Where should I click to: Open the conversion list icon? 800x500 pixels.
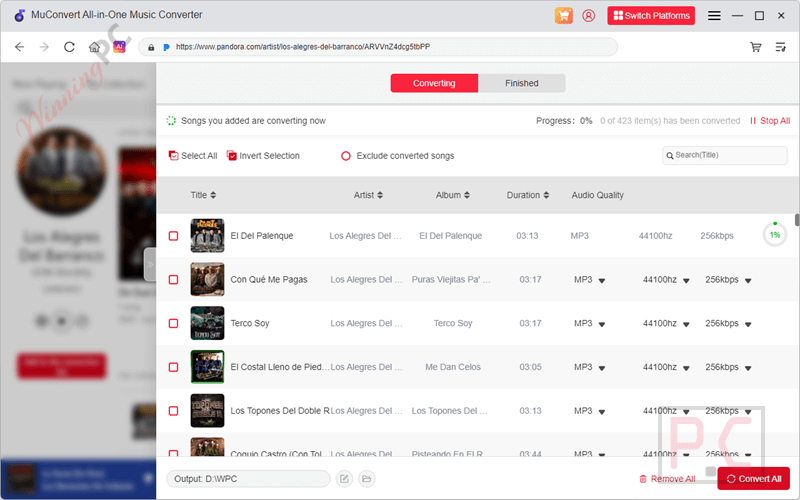(x=781, y=47)
